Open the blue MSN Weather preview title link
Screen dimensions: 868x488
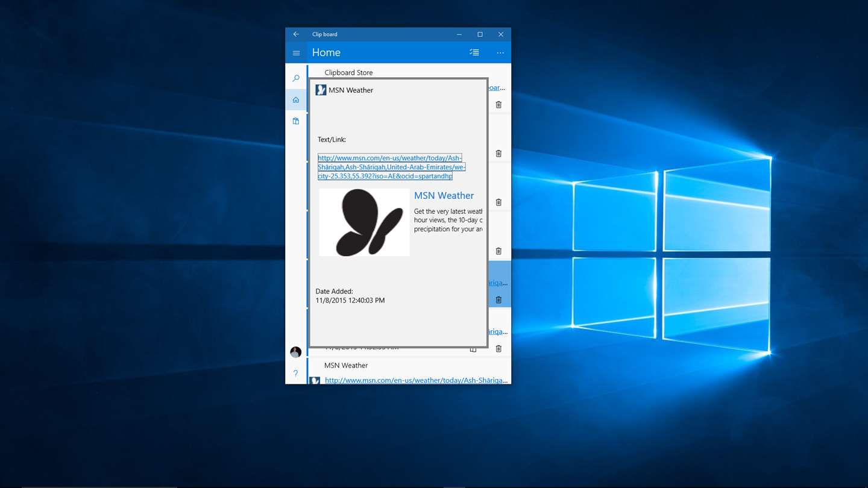tap(444, 195)
